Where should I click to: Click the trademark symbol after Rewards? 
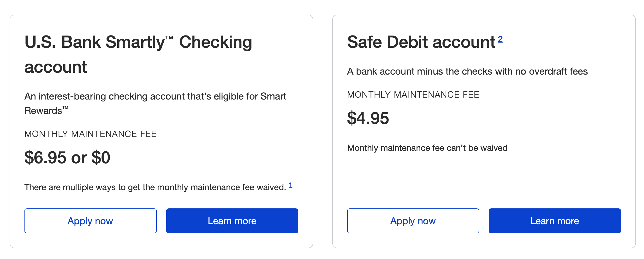point(65,108)
